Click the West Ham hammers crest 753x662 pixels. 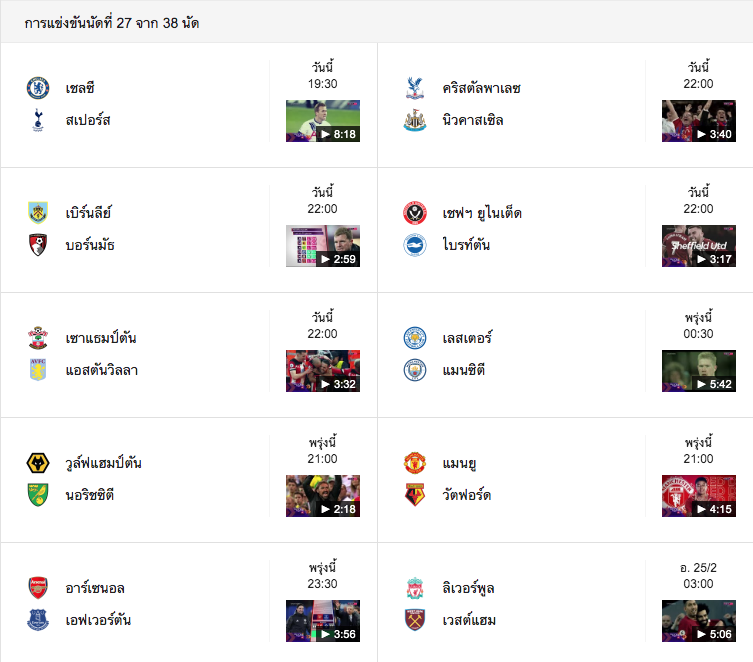[x=414, y=620]
